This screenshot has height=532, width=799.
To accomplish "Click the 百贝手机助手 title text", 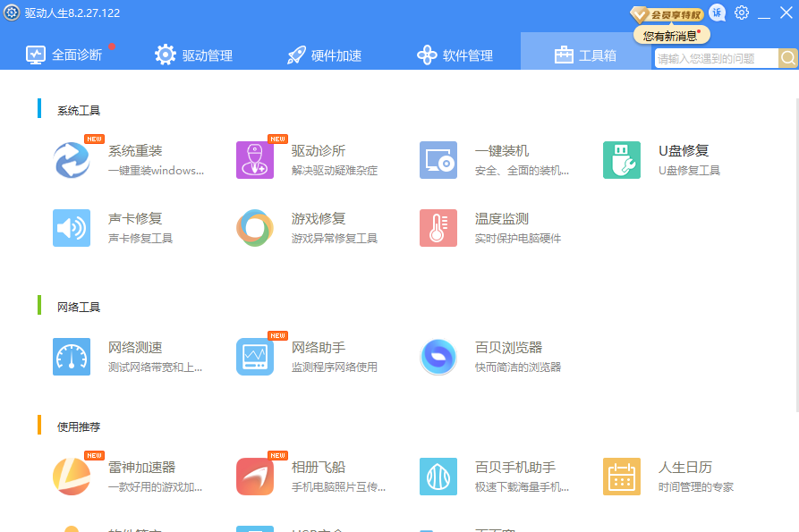I will tap(515, 467).
